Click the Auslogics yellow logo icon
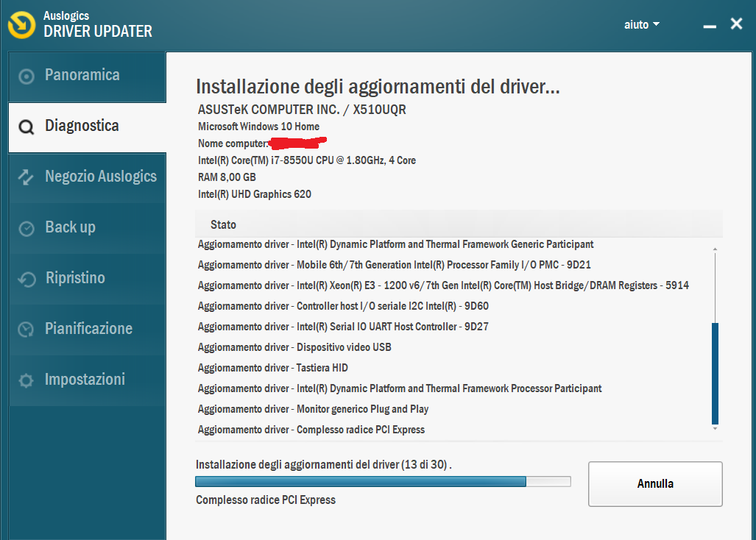756x540 pixels. click(x=21, y=24)
